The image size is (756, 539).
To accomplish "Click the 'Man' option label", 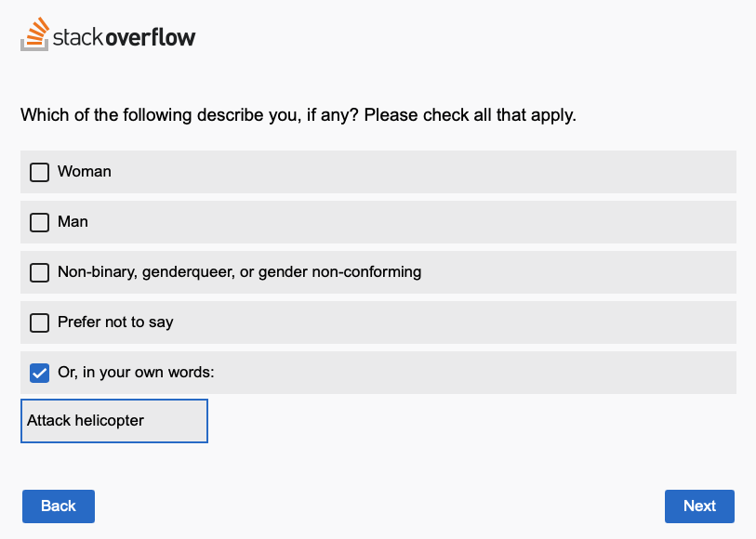I will point(73,221).
